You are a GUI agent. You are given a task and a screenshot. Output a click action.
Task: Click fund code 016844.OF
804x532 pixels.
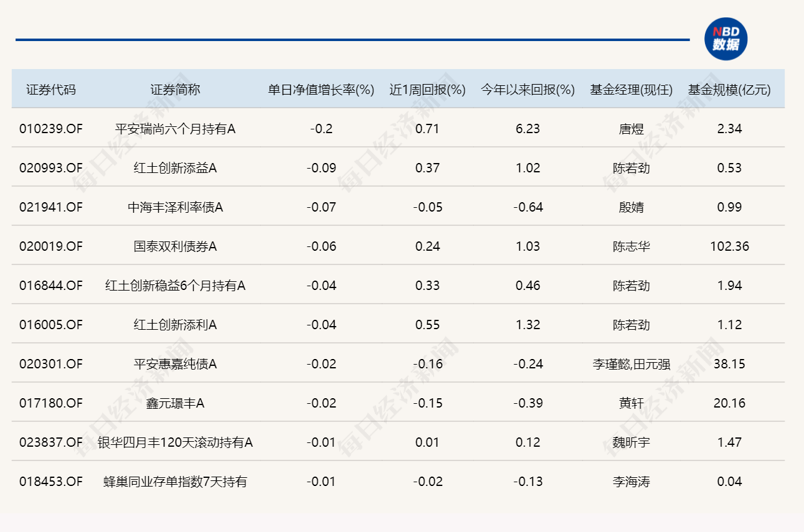pos(51,286)
